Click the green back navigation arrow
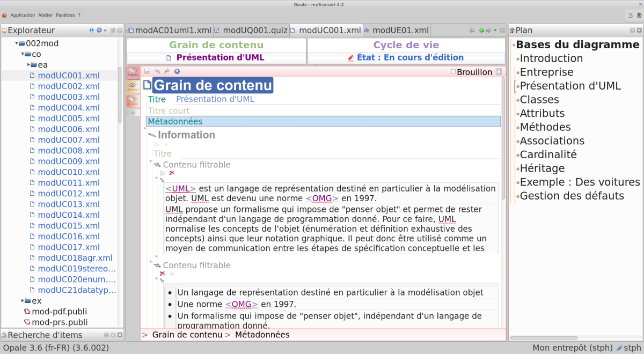This screenshot has height=354, width=644. pos(481,31)
